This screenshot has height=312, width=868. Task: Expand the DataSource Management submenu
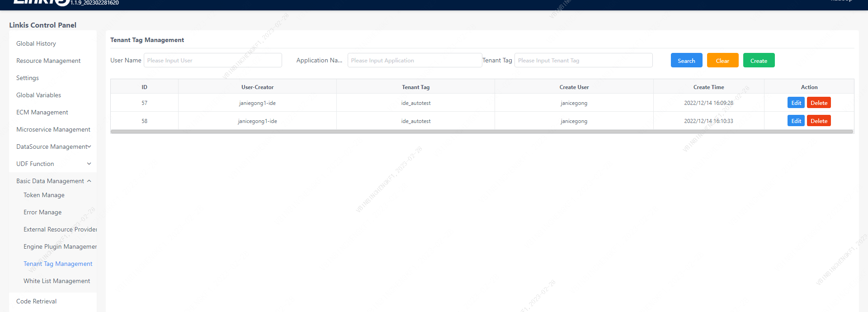(x=53, y=147)
